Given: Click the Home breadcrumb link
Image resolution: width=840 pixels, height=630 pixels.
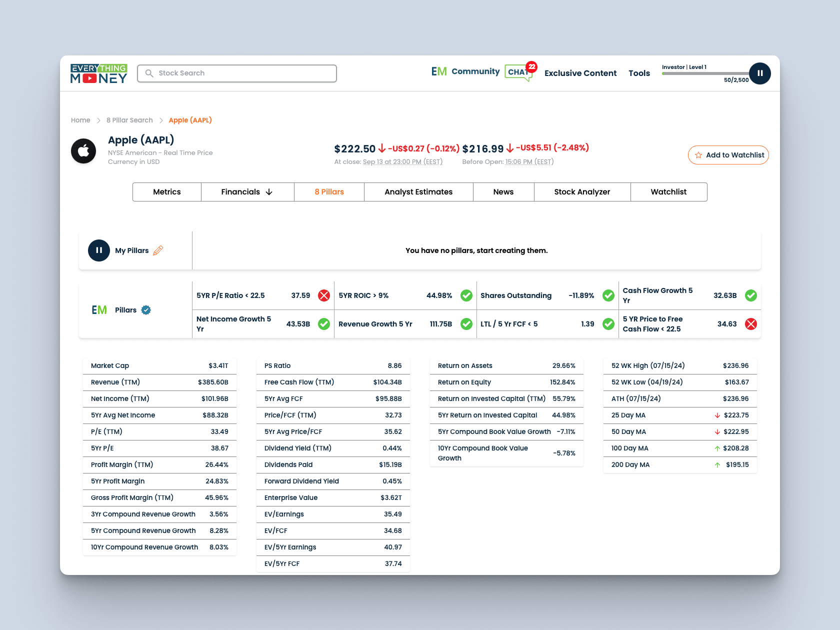Looking at the screenshot, I should tap(80, 120).
